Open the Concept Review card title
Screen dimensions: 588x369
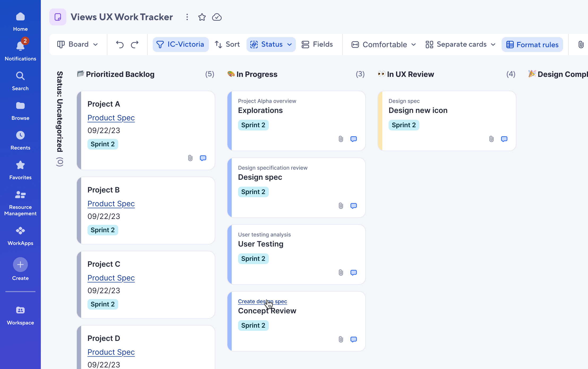pos(267,311)
